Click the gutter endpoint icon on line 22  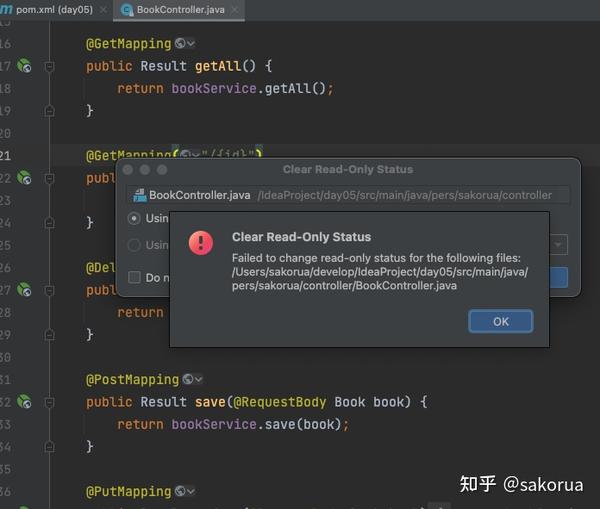tap(24, 178)
